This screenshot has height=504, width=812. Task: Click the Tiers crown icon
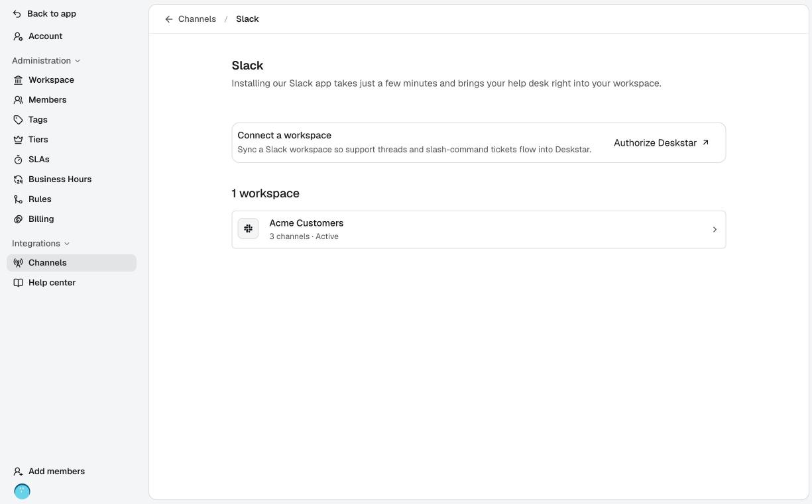pos(18,140)
